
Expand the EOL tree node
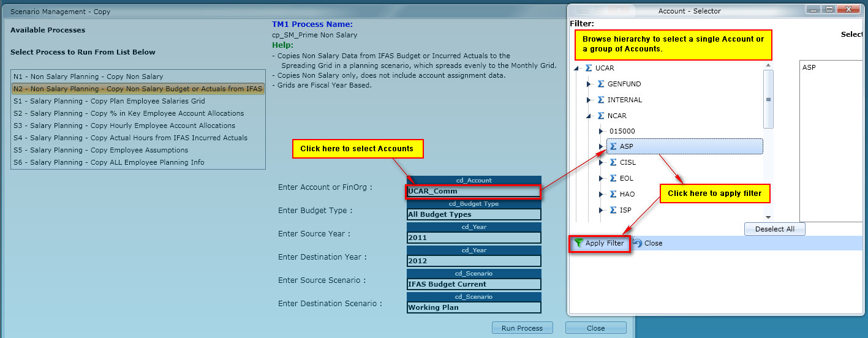pos(602,178)
